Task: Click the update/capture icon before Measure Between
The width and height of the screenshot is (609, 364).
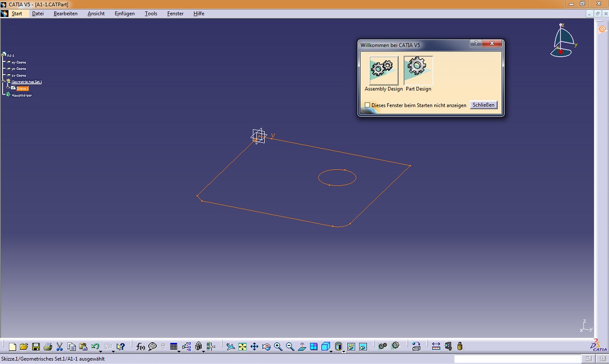Action: click(x=416, y=346)
